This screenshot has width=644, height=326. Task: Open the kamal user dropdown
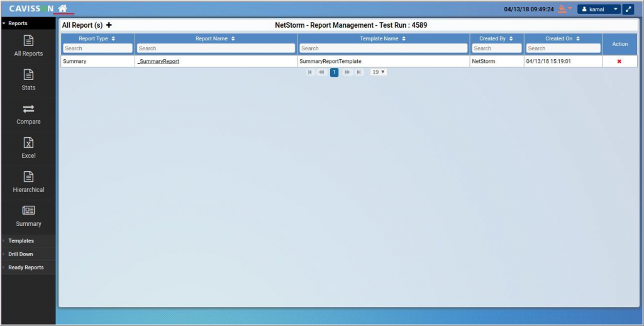[x=599, y=9]
